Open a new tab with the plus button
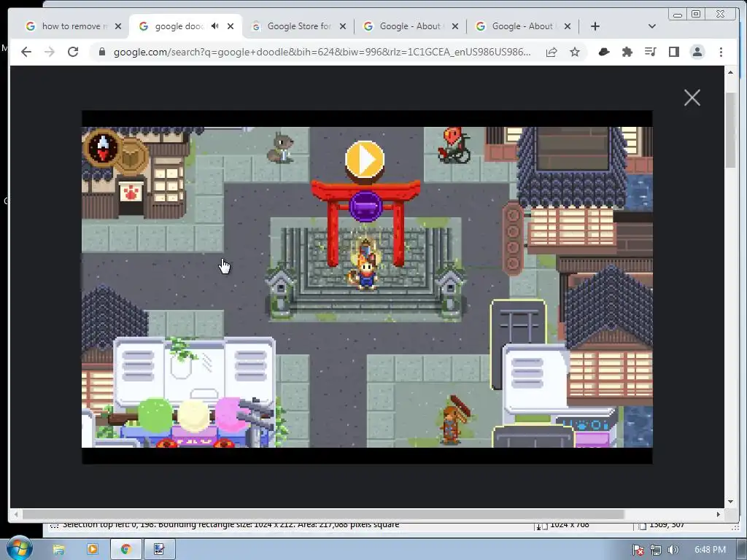Image resolution: width=747 pixels, height=560 pixels. pos(595,26)
